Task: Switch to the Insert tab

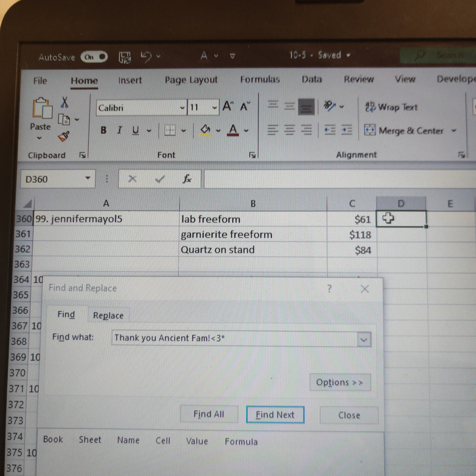Action: (130, 80)
